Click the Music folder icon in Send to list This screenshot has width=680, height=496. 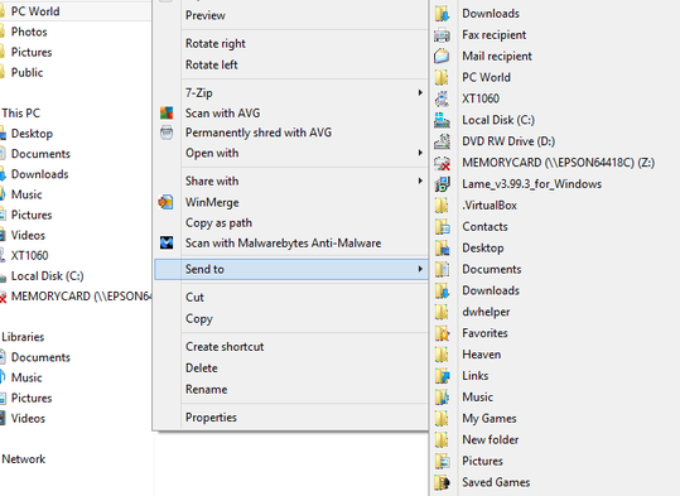[442, 397]
